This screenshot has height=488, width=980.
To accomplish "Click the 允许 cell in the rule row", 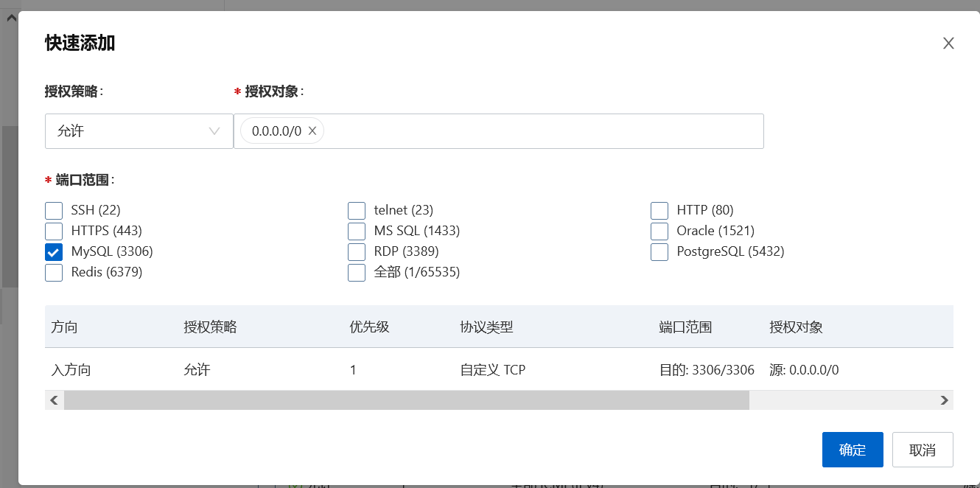I will 197,370.
